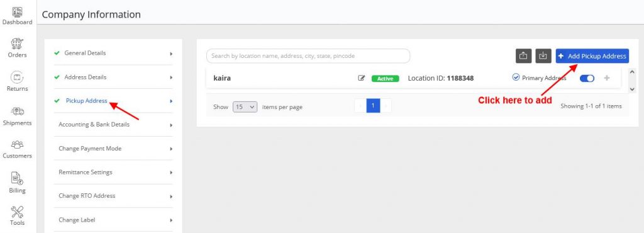Image resolution: width=644 pixels, height=233 pixels.
Task: Open the Customers sidebar icon
Action: click(x=17, y=145)
